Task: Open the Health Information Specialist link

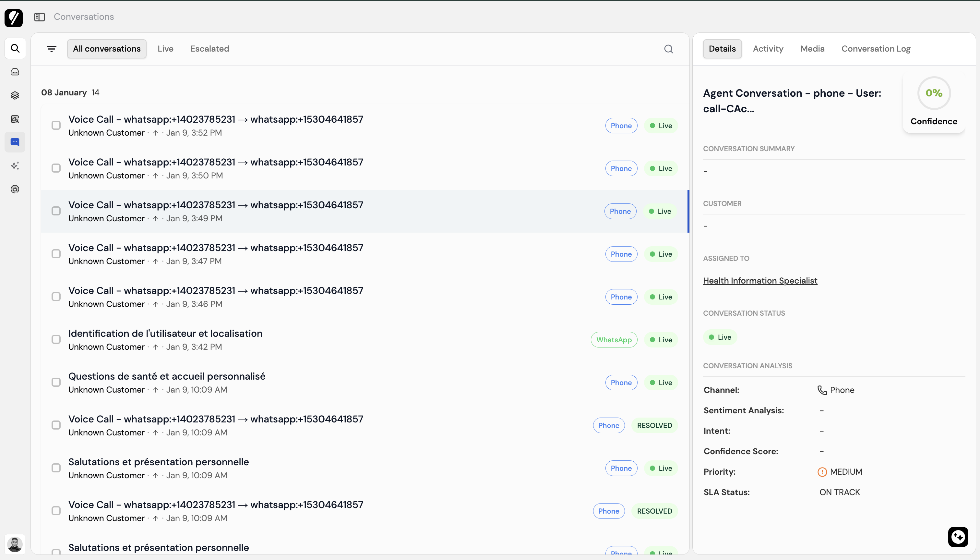Action: pyautogui.click(x=760, y=281)
